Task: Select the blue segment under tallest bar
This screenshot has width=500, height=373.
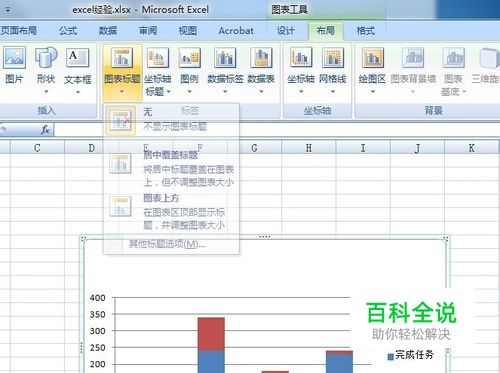Action: (x=211, y=362)
